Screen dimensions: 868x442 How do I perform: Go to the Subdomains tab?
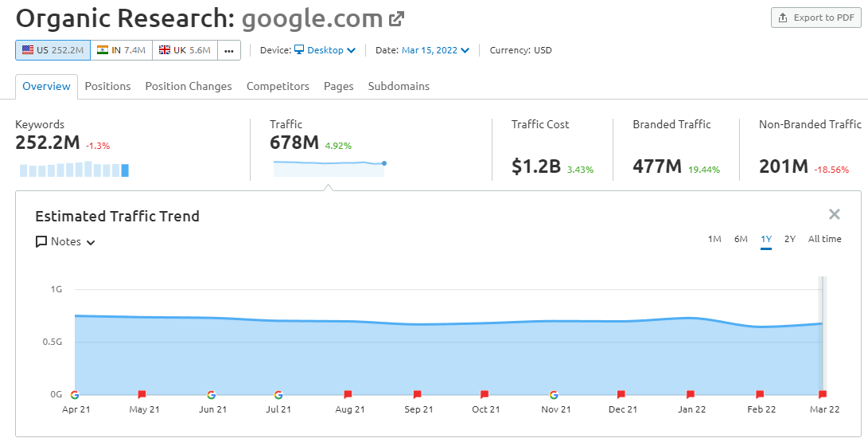(399, 86)
